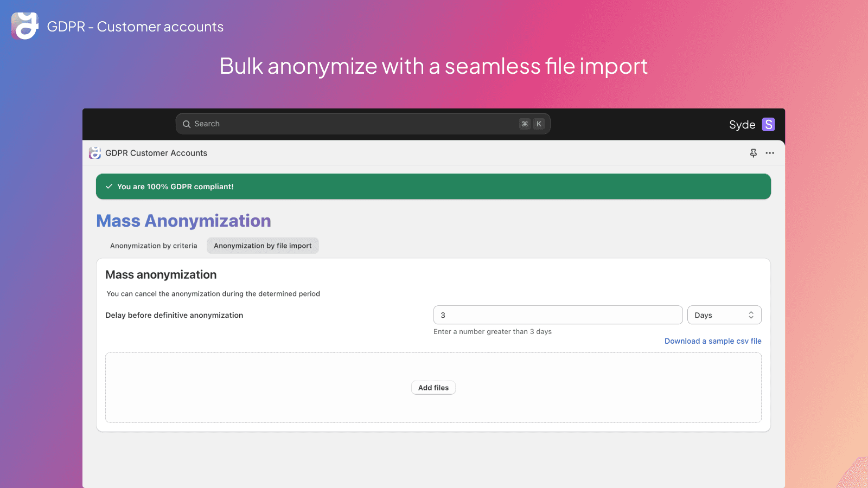The image size is (868, 488).
Task: Click the magnifier icon in the search bar
Action: coord(187,124)
